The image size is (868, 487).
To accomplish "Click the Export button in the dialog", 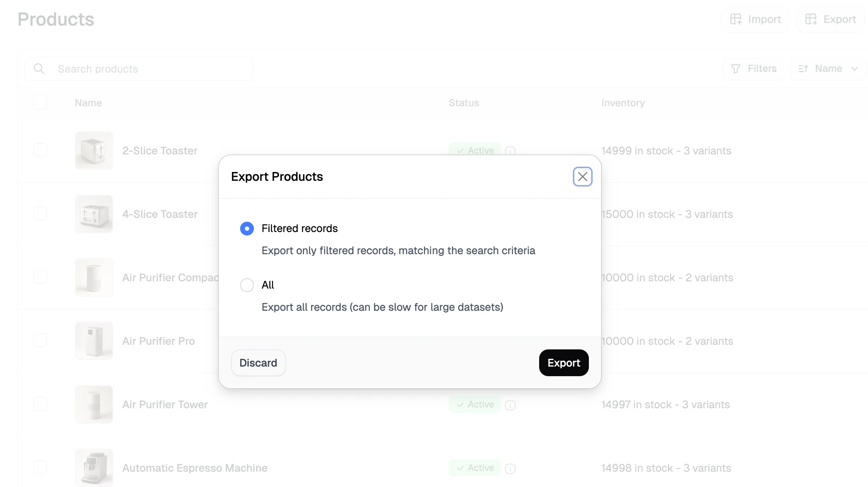I will (563, 362).
